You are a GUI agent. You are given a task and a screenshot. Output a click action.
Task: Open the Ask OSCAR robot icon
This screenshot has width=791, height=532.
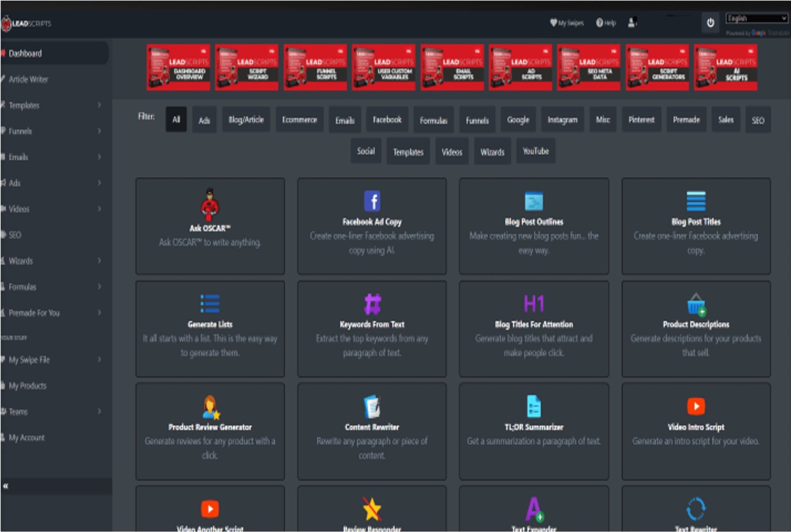210,205
